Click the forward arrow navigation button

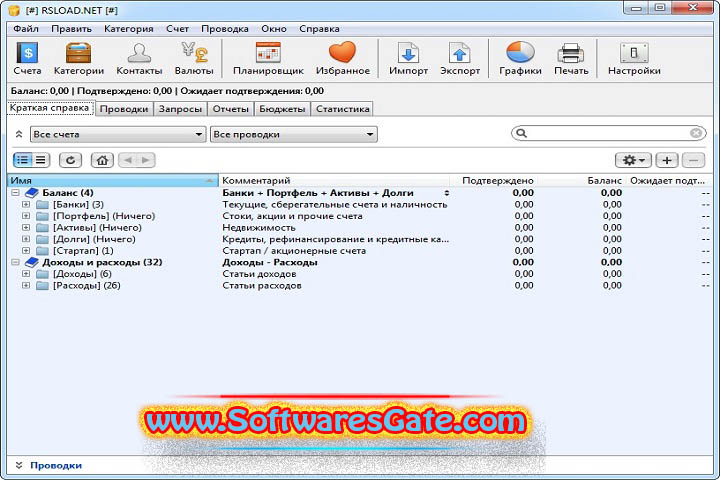point(146,160)
